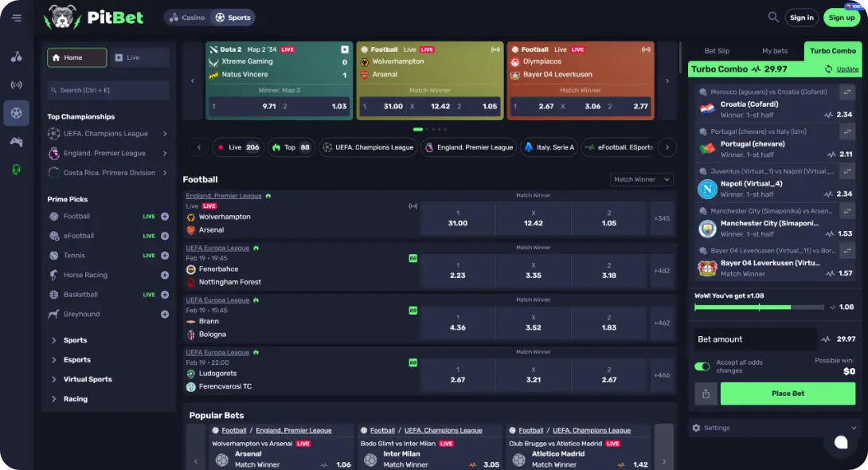Click the Search (Ctrl + K) field
This screenshot has width=868, height=470.
pyautogui.click(x=108, y=90)
